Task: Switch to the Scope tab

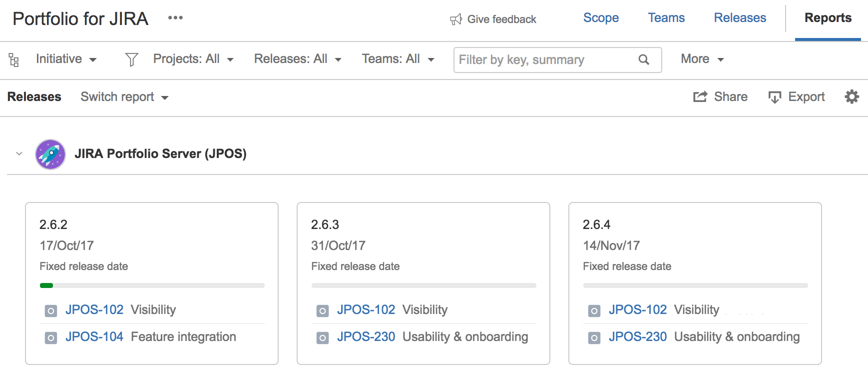Action: click(601, 18)
